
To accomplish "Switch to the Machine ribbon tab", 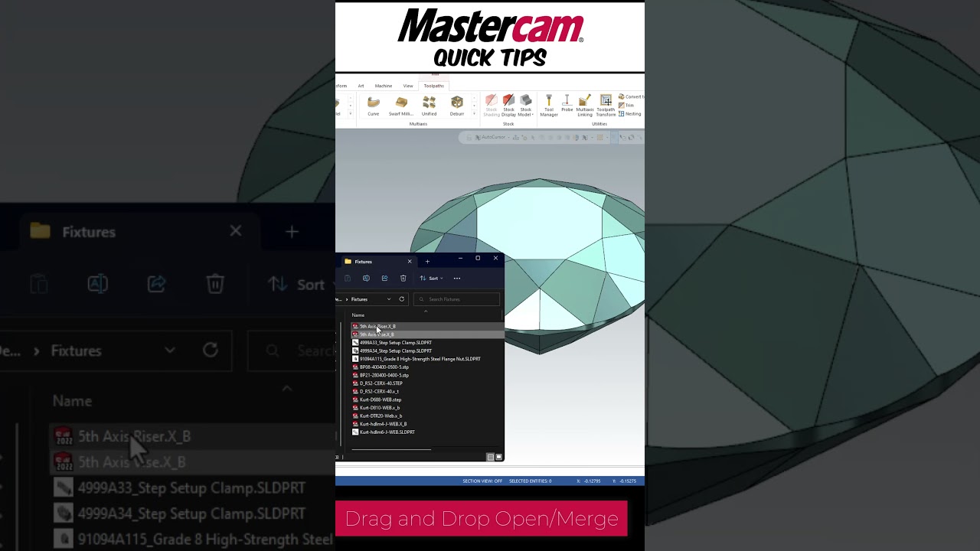I will click(x=384, y=86).
